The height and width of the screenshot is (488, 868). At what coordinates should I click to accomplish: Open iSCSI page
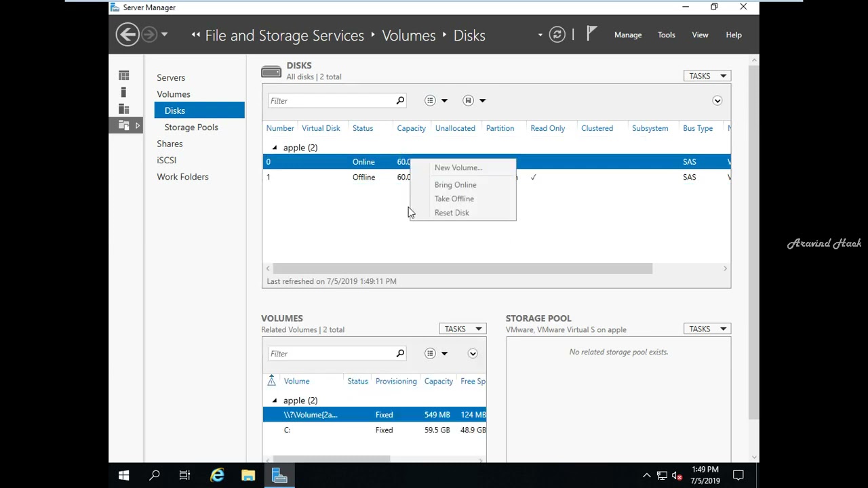[x=166, y=160]
